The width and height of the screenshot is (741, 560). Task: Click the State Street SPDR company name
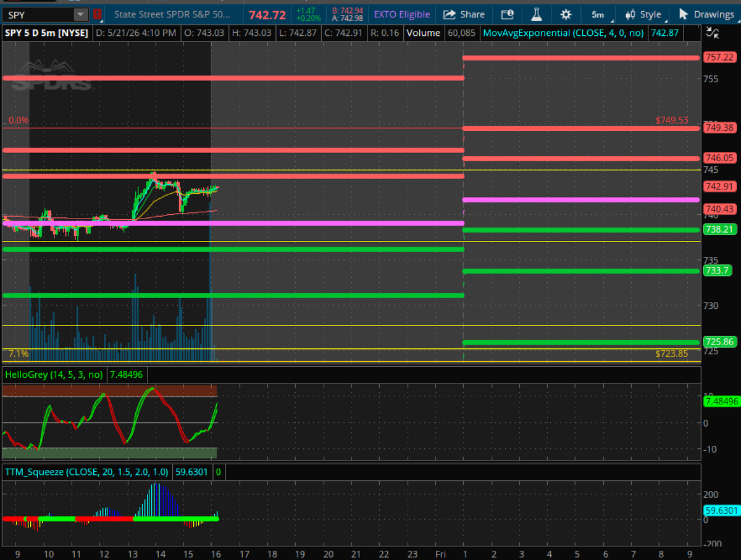tap(172, 15)
